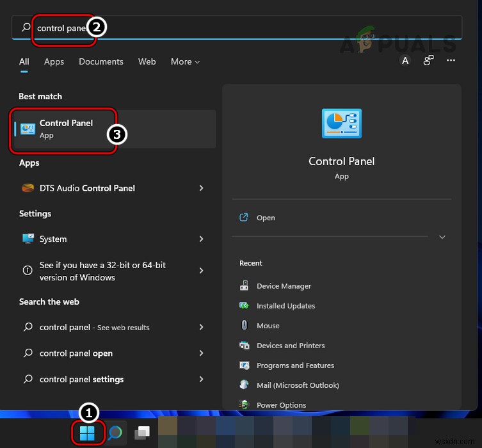482x448 pixels.
Task: Open Task View on the taskbar
Action: tap(142, 434)
